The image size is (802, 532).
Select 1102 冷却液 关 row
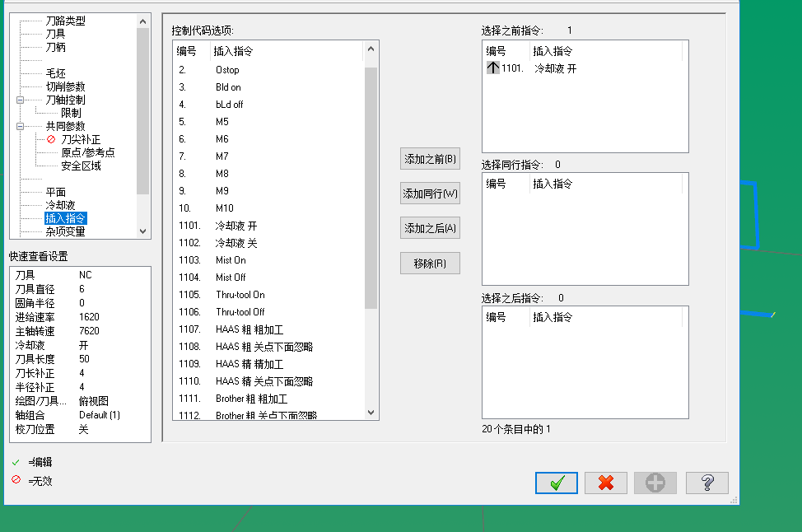(x=268, y=243)
